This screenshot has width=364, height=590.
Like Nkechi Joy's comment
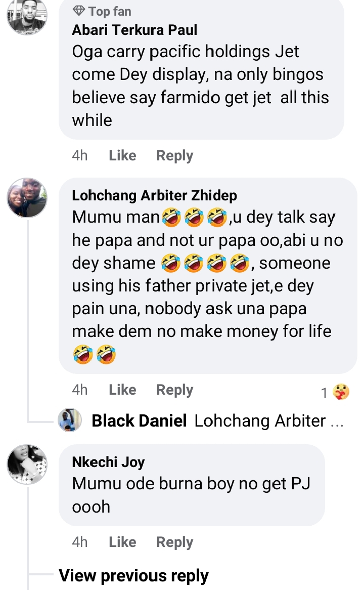pos(122,542)
